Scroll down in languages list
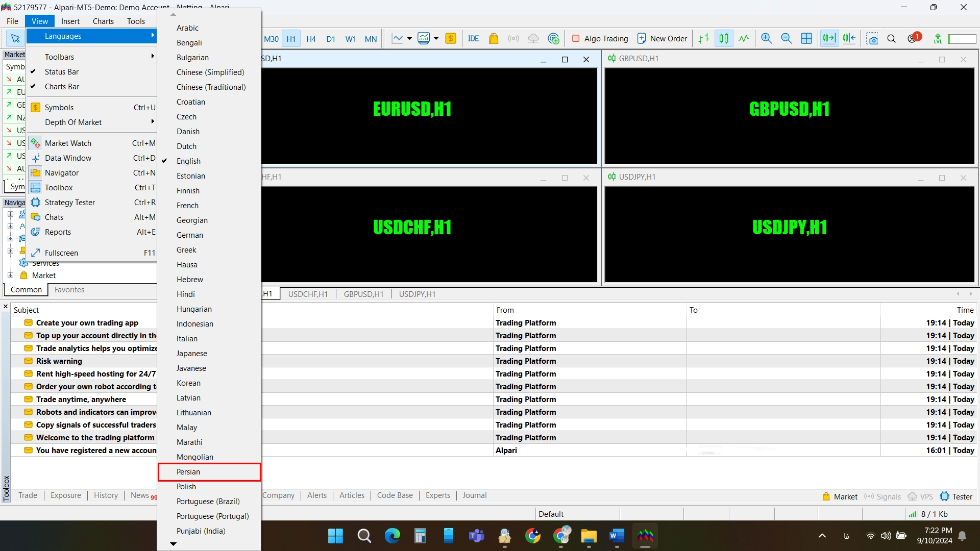Viewport: 980px width, 551px height. click(173, 543)
